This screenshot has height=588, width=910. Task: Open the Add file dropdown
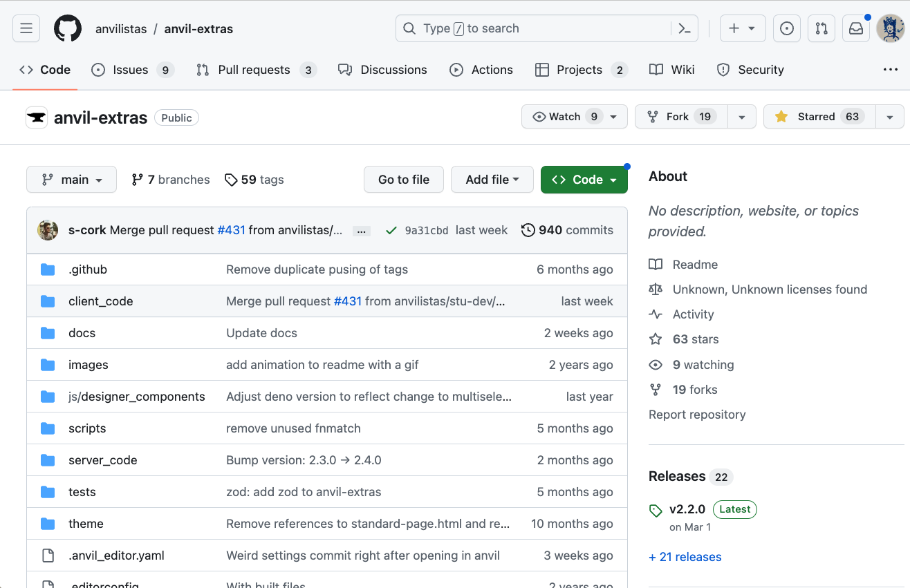(x=492, y=179)
